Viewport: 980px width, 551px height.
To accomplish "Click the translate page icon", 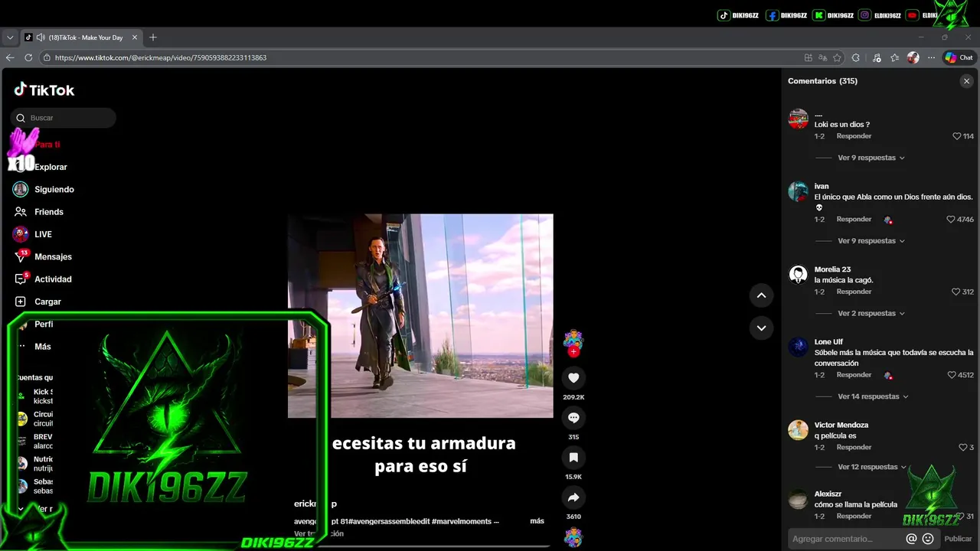I will pos(823,57).
